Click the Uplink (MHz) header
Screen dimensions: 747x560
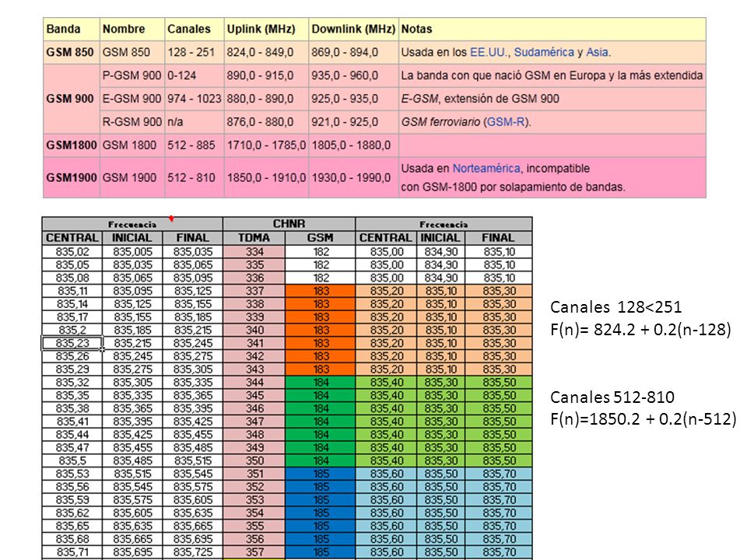click(266, 29)
